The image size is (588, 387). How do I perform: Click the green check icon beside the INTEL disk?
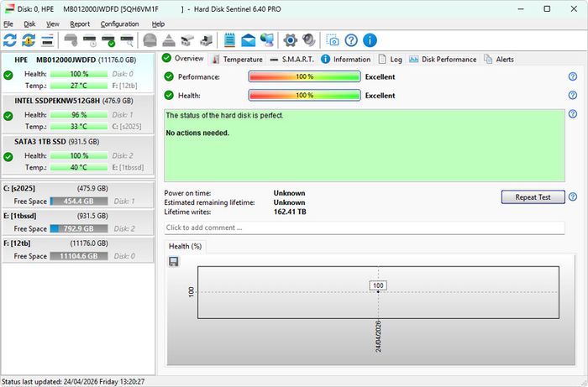click(x=8, y=116)
